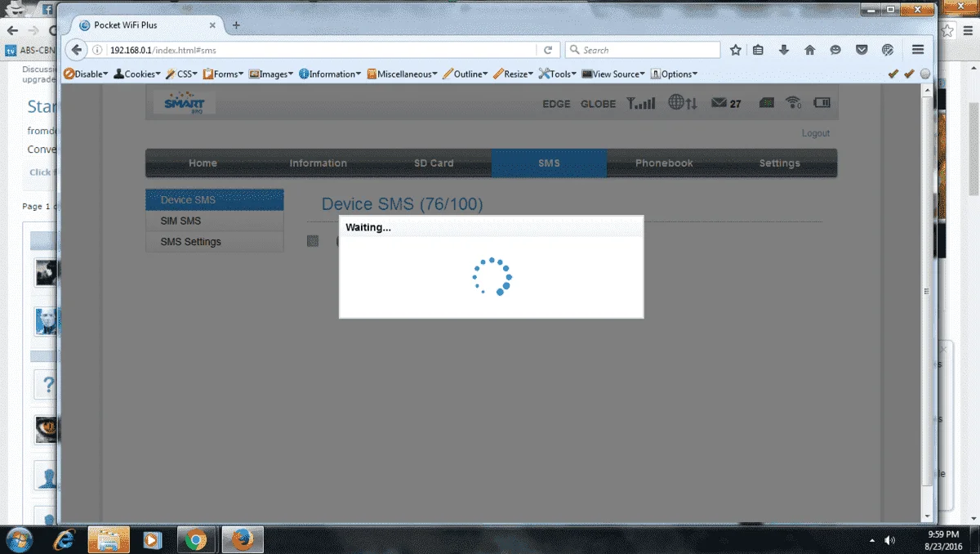The width and height of the screenshot is (980, 554).
Task: Reload the page with the refresh icon
Action: pyautogui.click(x=549, y=50)
